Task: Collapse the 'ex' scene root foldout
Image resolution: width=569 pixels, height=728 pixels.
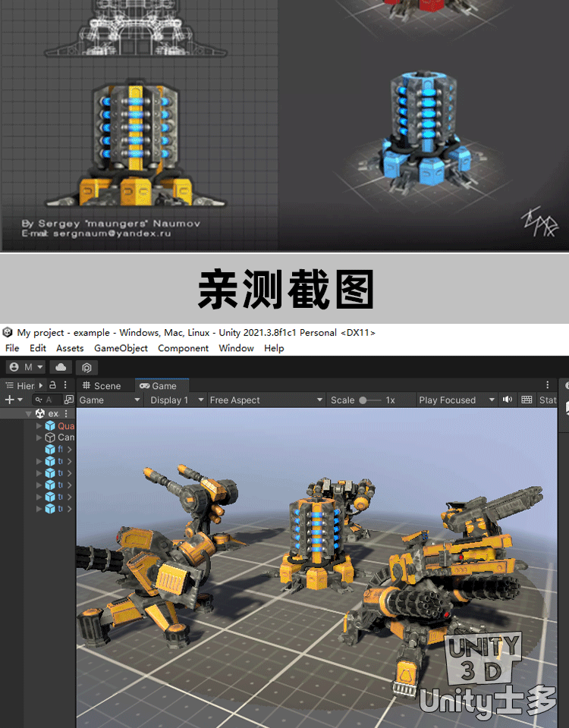Action: (29, 414)
